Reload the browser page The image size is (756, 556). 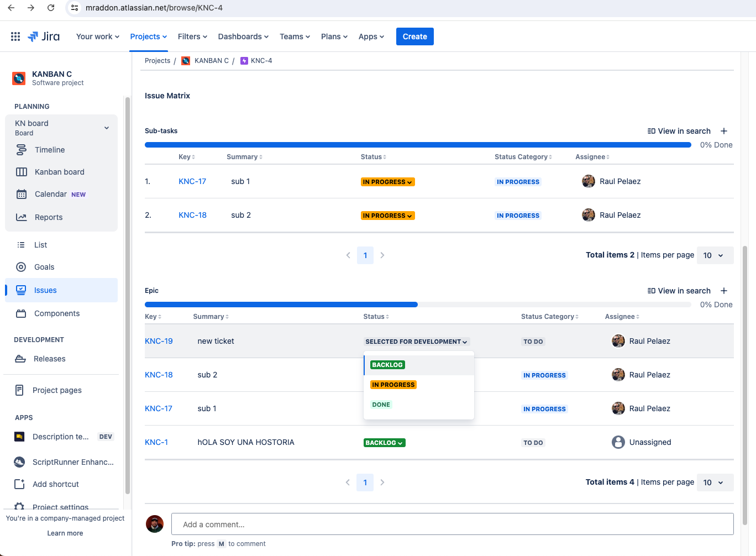click(51, 8)
